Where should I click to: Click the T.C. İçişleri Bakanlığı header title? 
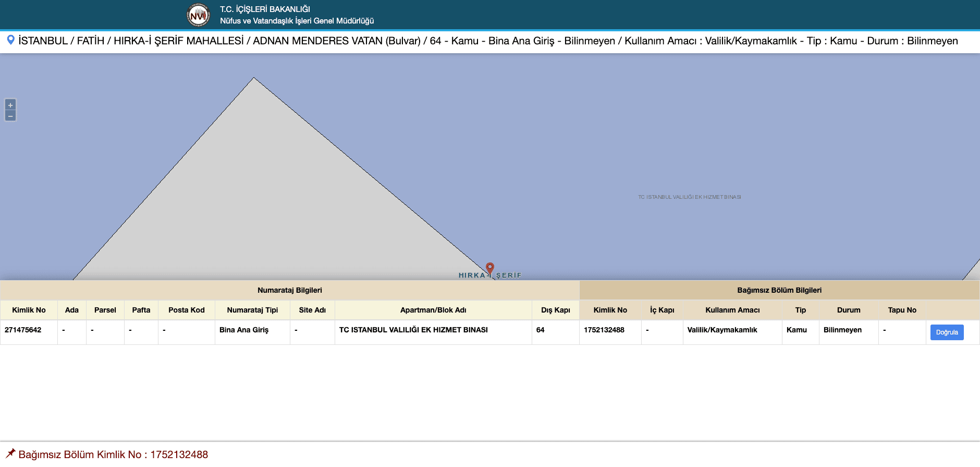click(265, 9)
